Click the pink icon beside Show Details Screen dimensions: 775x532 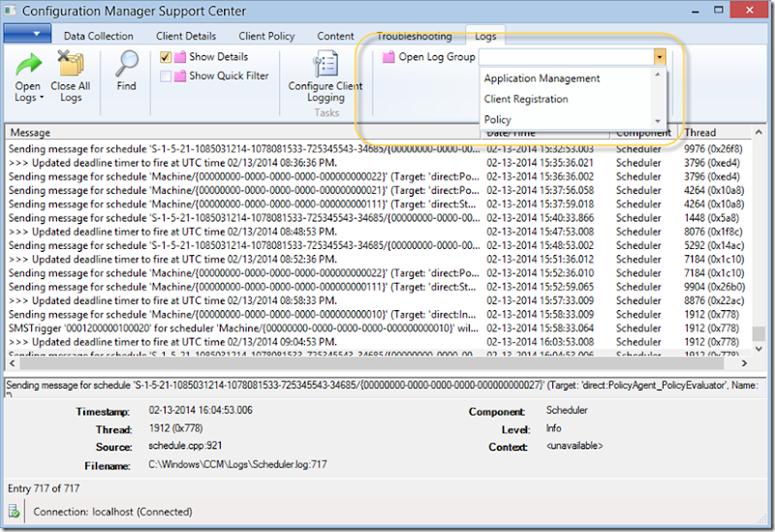click(180, 57)
